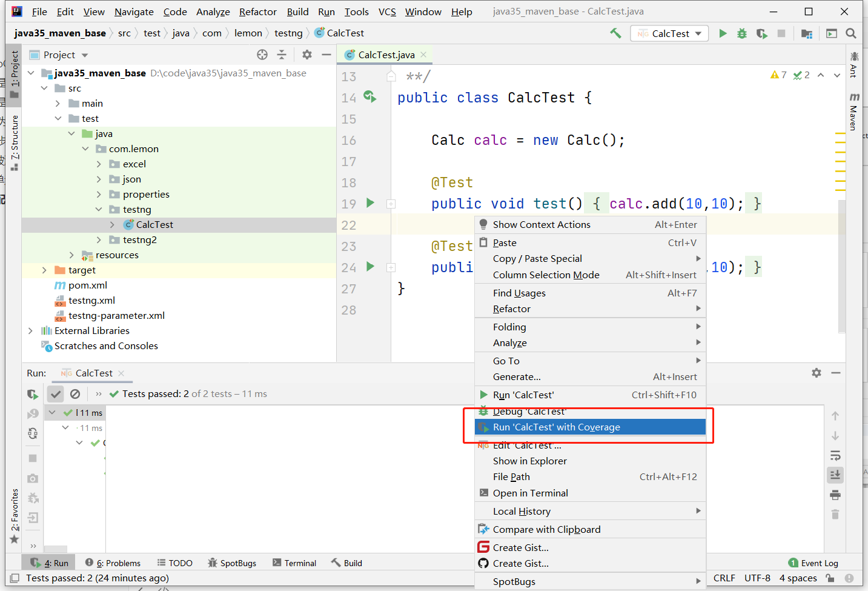Click Locate in Project crosshair icon
The image size is (868, 591).
pos(262,55)
